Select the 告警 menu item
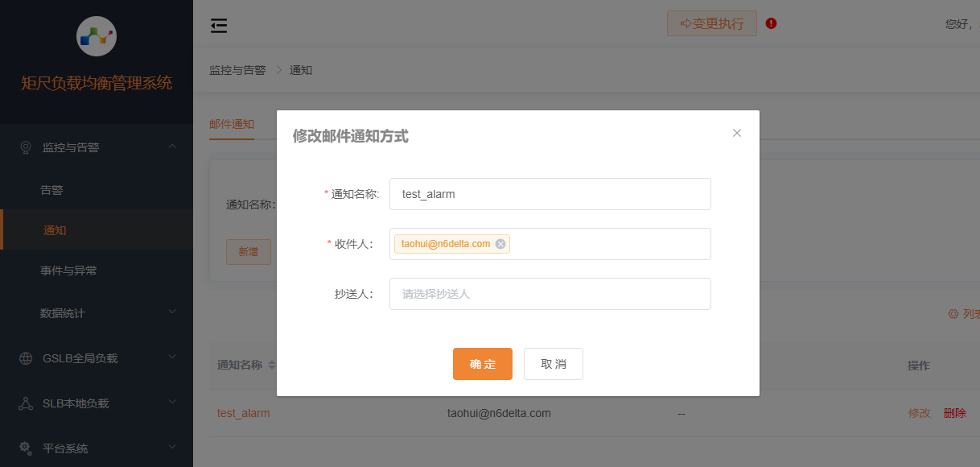Image resolution: width=980 pixels, height=467 pixels. click(51, 189)
